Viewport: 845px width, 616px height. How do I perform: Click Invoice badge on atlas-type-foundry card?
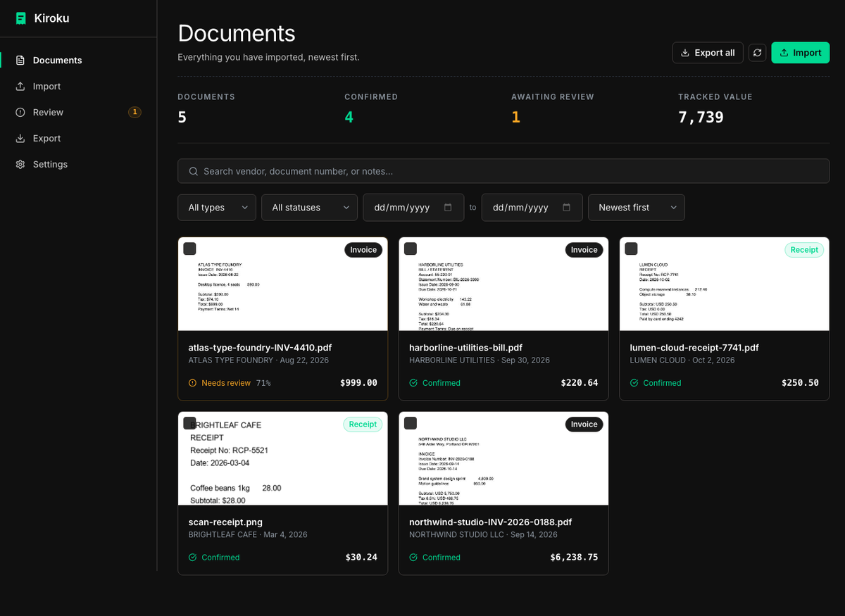[363, 250]
